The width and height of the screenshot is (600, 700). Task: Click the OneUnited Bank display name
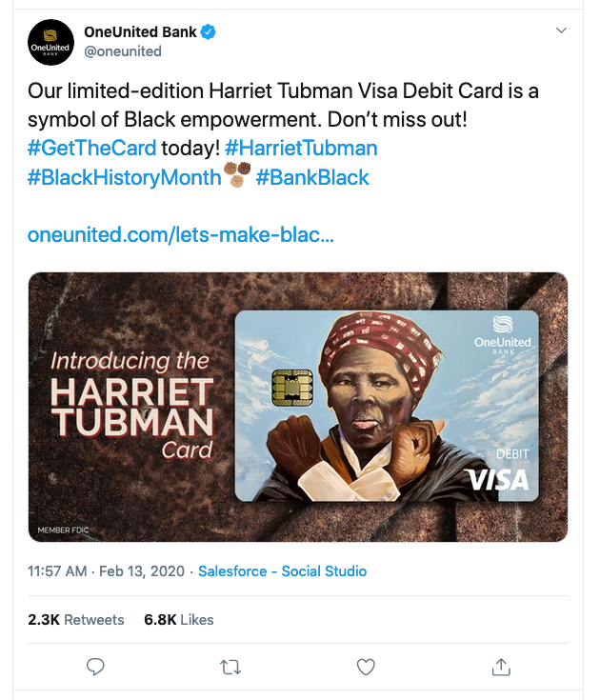(140, 32)
